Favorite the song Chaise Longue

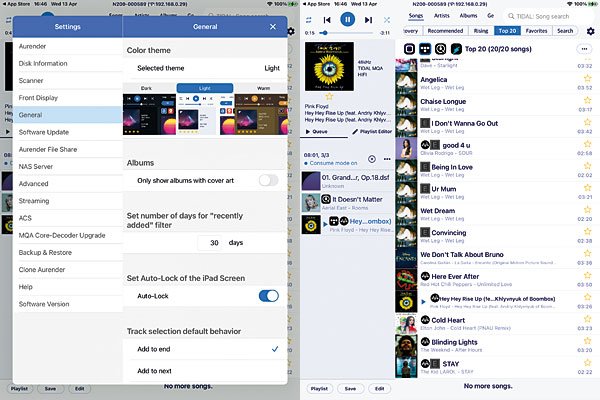pyautogui.click(x=587, y=100)
